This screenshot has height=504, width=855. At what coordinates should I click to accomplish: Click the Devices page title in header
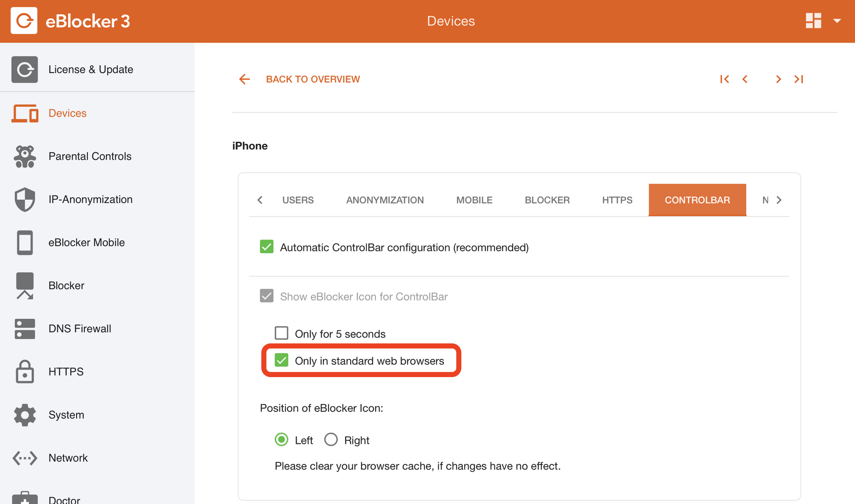(451, 21)
